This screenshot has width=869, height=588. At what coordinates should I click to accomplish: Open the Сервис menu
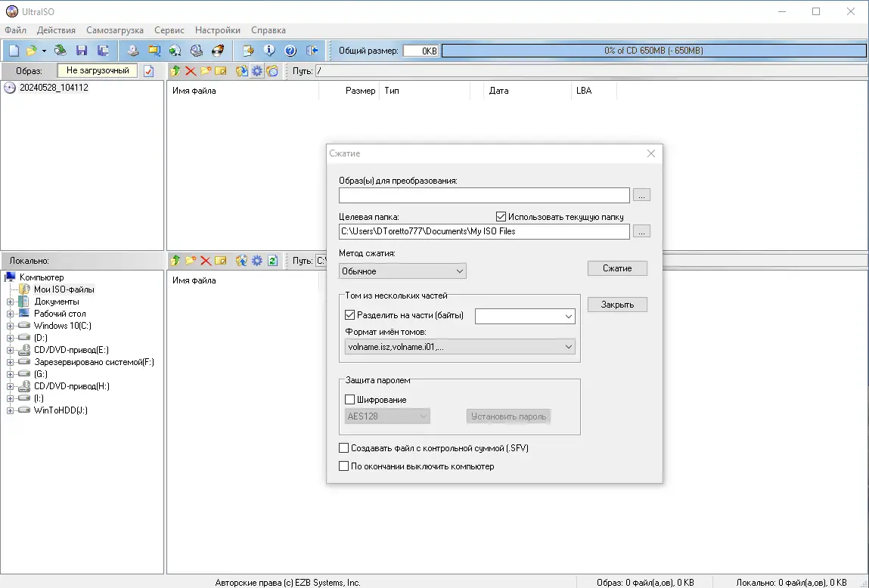[x=169, y=30]
